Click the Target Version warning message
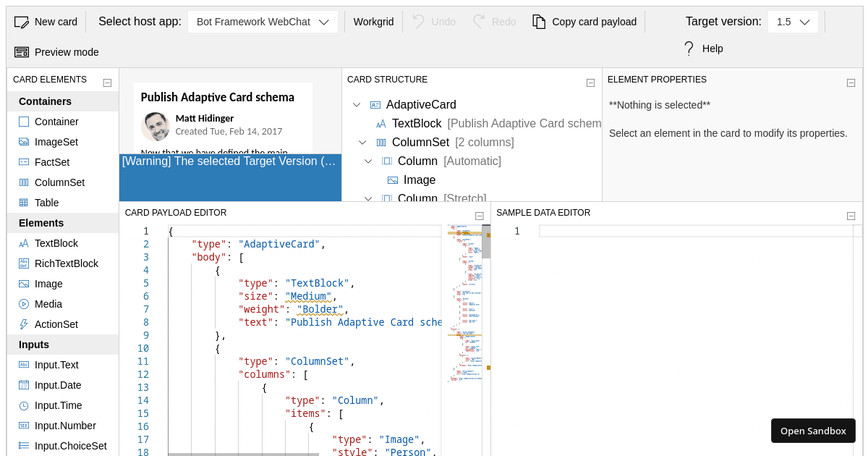This screenshot has width=868, height=456. click(x=229, y=161)
